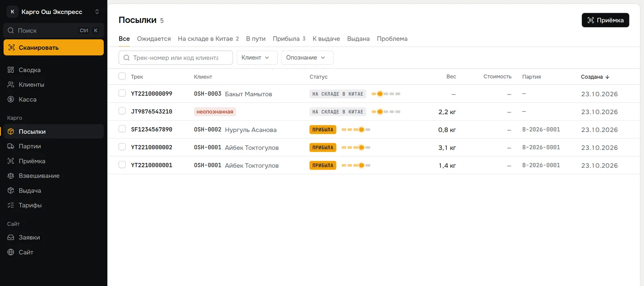Switch to the На складе в Китае tab

click(x=208, y=39)
